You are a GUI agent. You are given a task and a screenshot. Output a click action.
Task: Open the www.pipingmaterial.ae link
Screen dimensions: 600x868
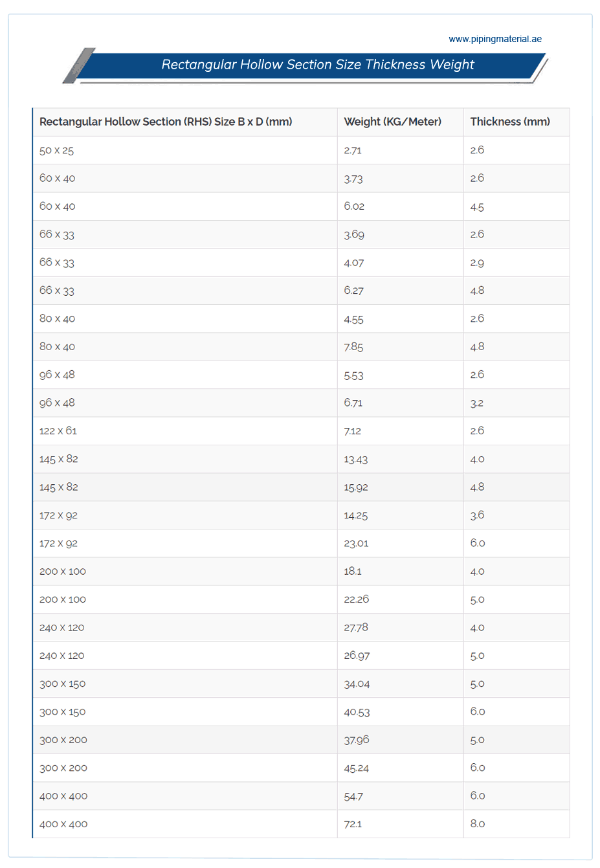[495, 39]
